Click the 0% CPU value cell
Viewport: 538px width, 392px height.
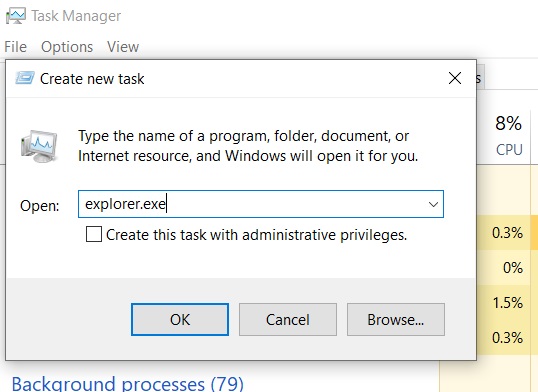(x=513, y=267)
